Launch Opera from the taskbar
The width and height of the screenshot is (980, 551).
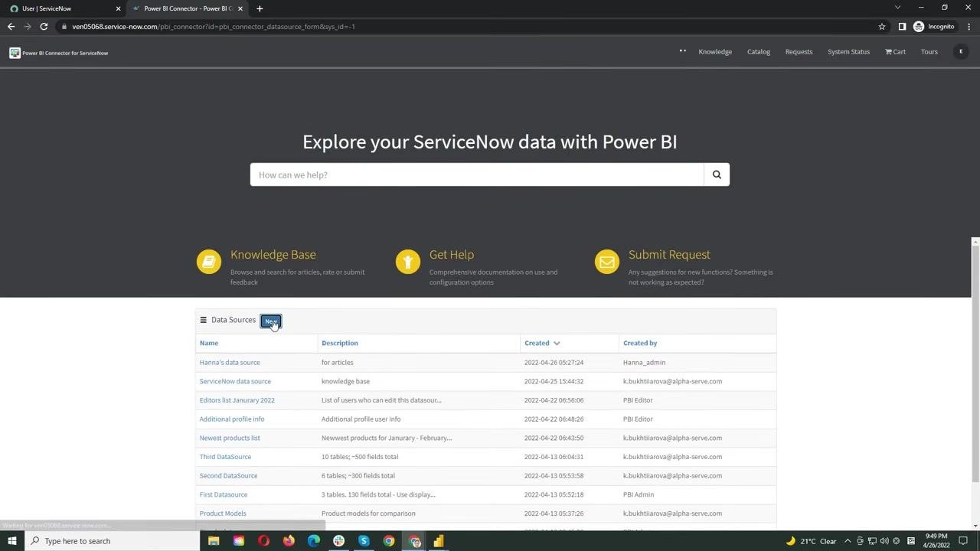[x=264, y=541]
